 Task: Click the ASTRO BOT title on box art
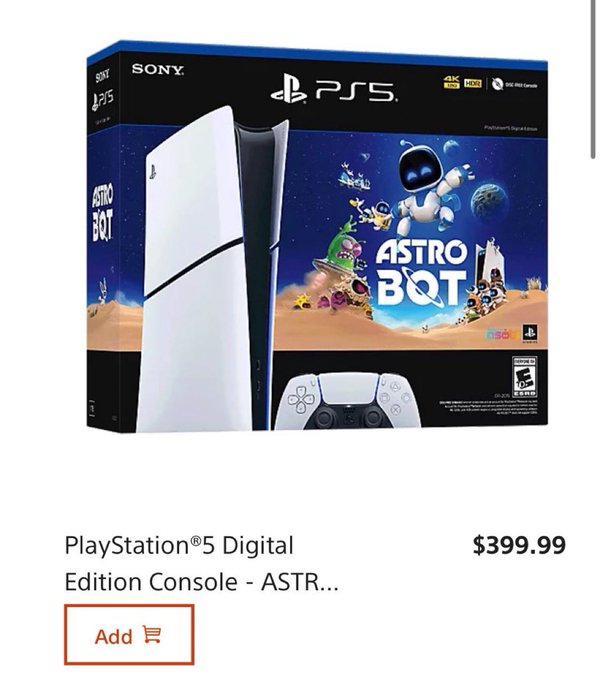point(421,272)
